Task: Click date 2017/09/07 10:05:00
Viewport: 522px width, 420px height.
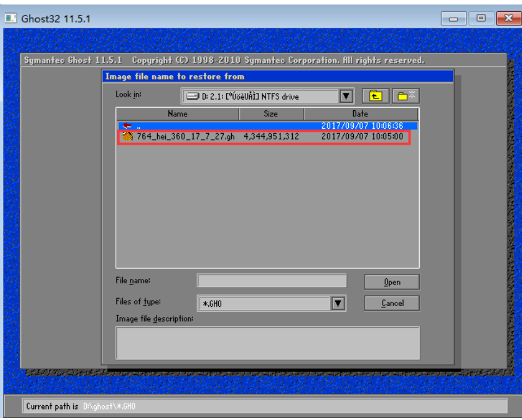Action: [x=362, y=136]
